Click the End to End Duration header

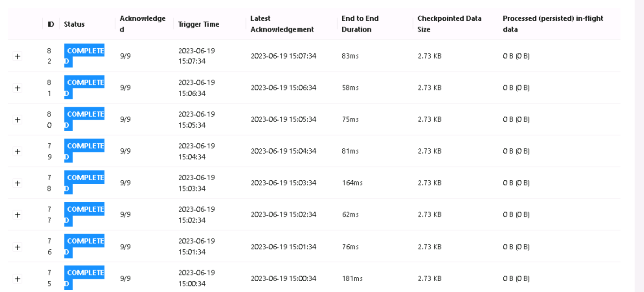pyautogui.click(x=360, y=24)
